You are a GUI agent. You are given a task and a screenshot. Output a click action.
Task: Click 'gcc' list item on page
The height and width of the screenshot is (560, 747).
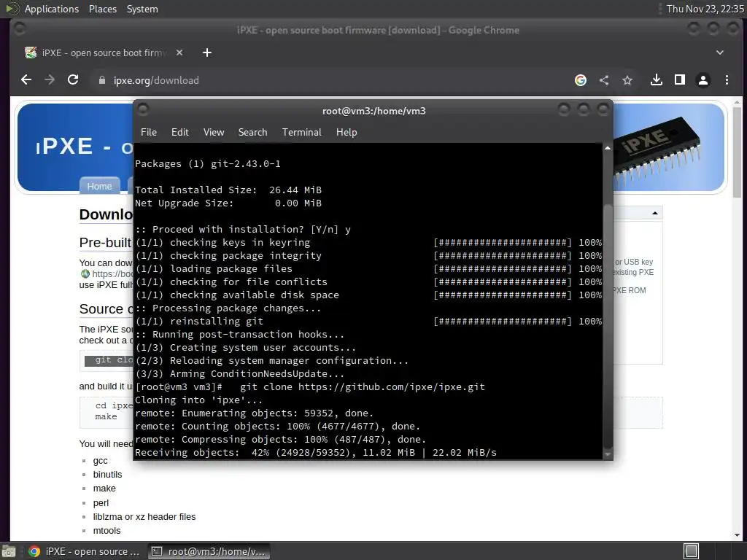click(x=100, y=461)
